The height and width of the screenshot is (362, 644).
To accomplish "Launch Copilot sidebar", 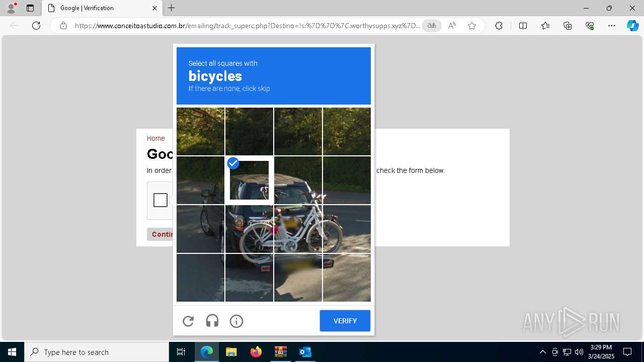I will pos(632,26).
